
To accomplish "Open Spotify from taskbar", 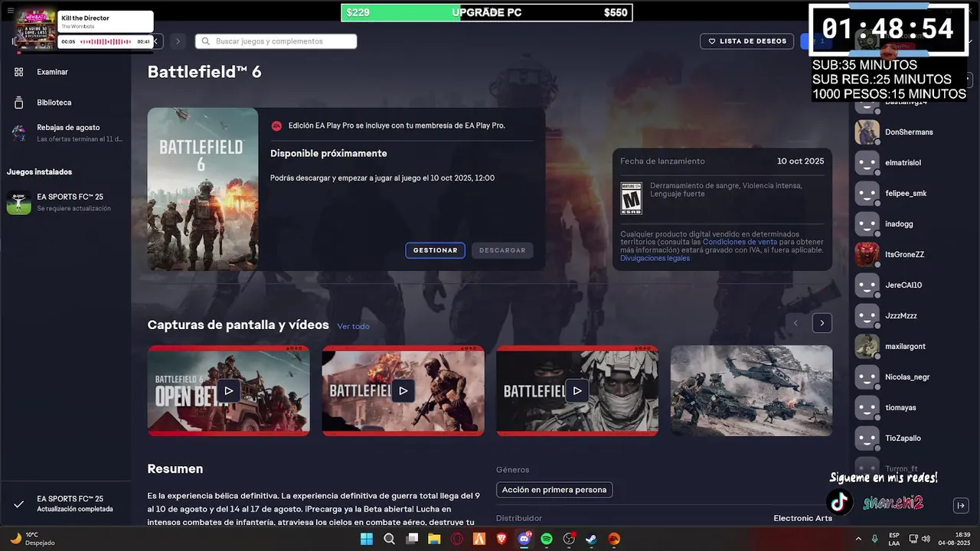I will click(x=547, y=539).
